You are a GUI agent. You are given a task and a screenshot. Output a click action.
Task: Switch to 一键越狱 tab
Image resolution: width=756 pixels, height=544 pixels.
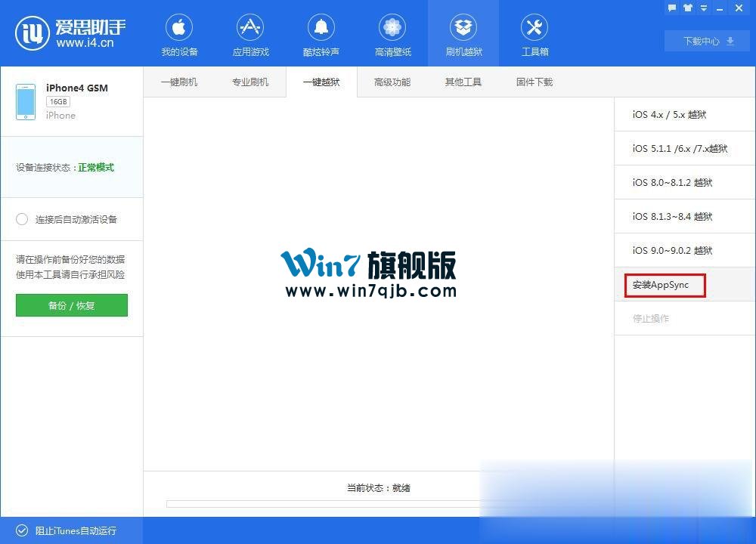click(321, 82)
